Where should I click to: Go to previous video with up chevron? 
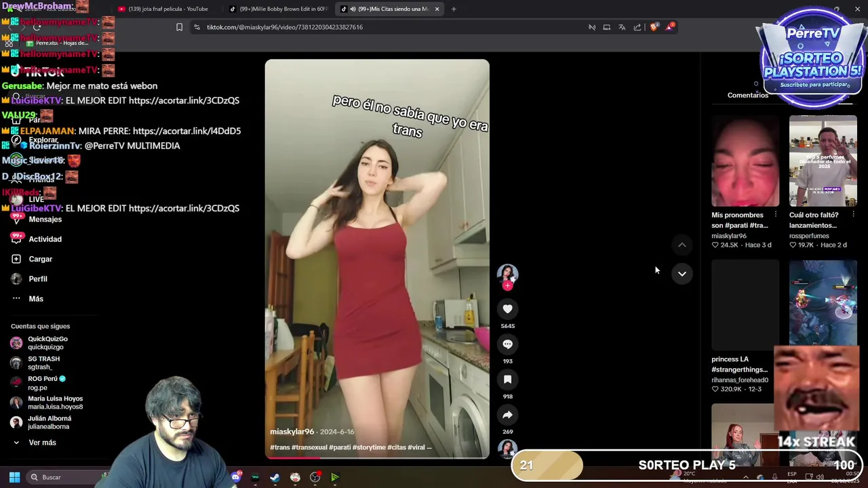pyautogui.click(x=682, y=245)
